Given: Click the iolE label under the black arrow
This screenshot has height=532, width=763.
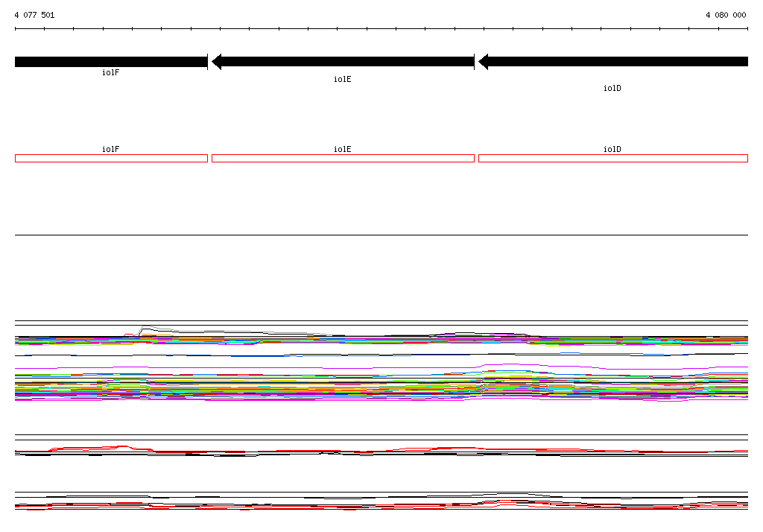Looking at the screenshot, I should tap(343, 79).
